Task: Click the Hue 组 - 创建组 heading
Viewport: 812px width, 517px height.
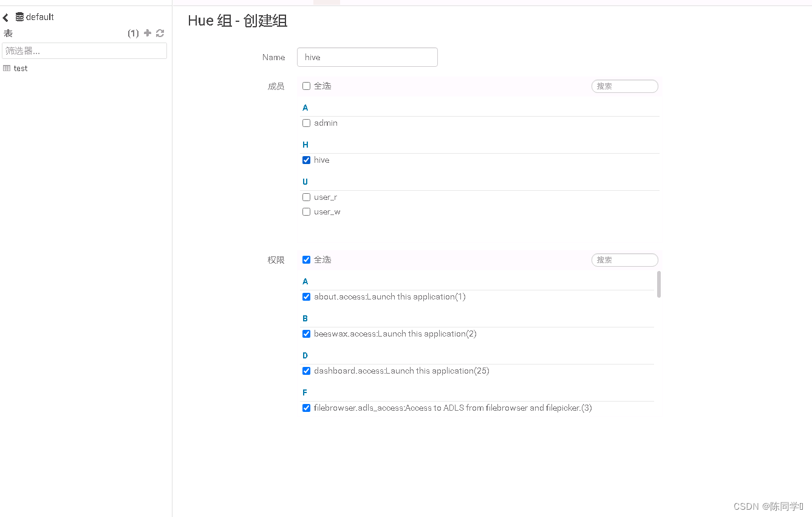Action: [237, 21]
